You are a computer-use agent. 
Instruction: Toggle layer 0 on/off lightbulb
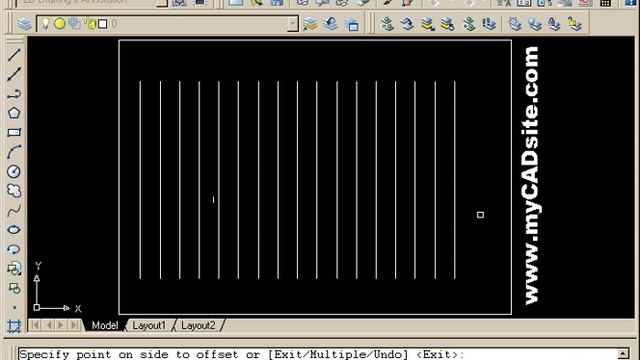(45, 24)
